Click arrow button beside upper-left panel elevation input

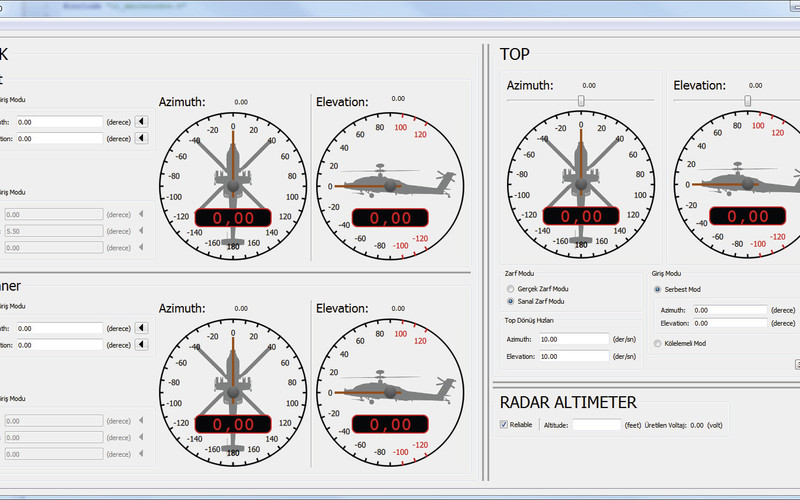[x=142, y=138]
